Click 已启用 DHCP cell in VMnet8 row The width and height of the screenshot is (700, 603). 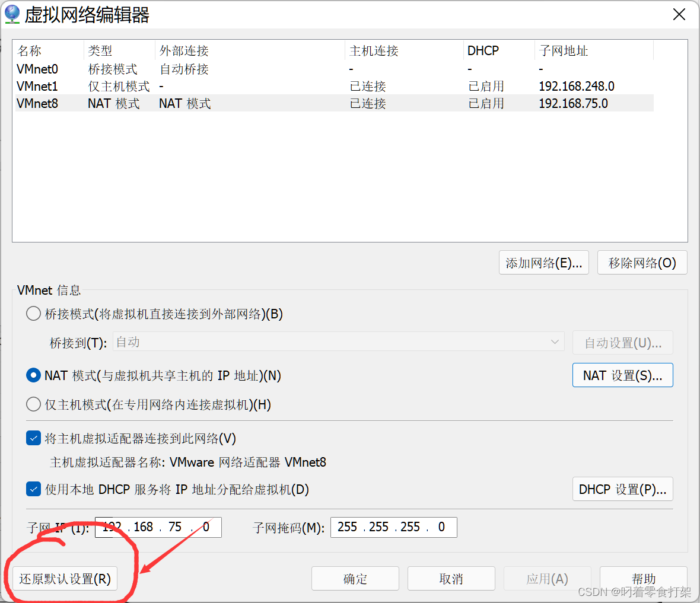pos(486,103)
